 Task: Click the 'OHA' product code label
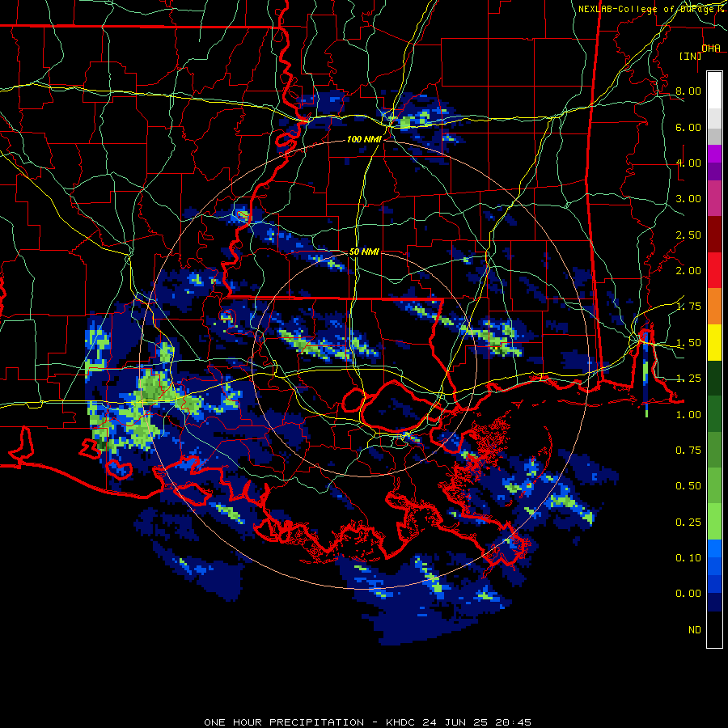711,48
